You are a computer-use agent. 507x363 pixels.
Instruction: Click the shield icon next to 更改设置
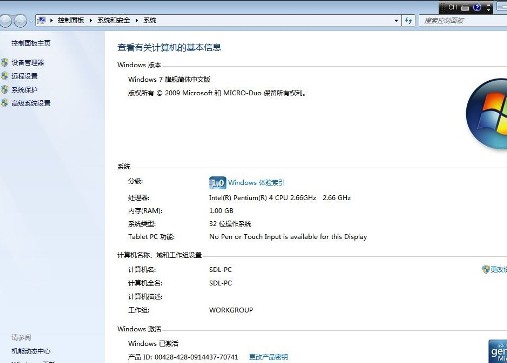pyautogui.click(x=486, y=269)
